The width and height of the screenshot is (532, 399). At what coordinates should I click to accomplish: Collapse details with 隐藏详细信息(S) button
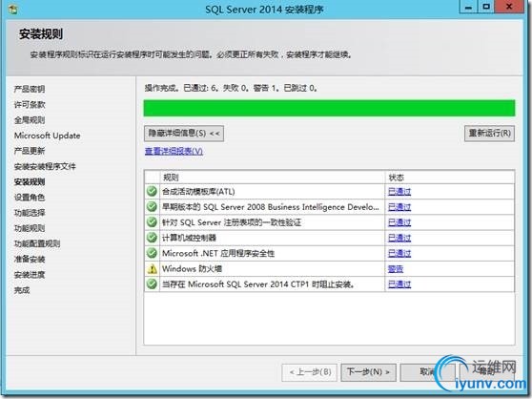(x=184, y=133)
